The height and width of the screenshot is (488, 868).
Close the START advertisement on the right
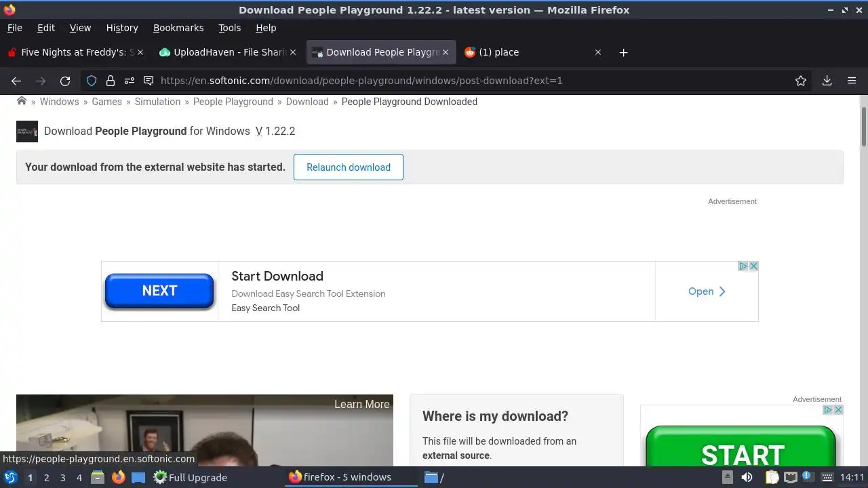[x=838, y=410]
